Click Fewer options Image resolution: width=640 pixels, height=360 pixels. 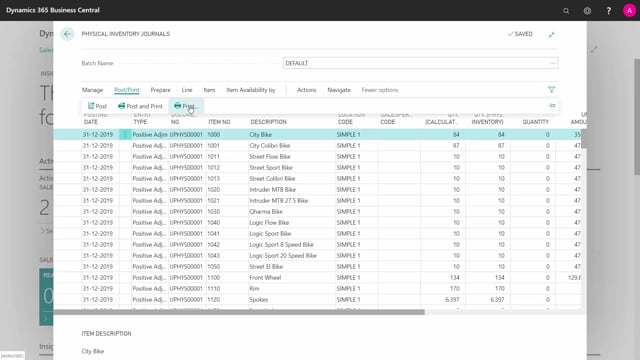tap(380, 90)
